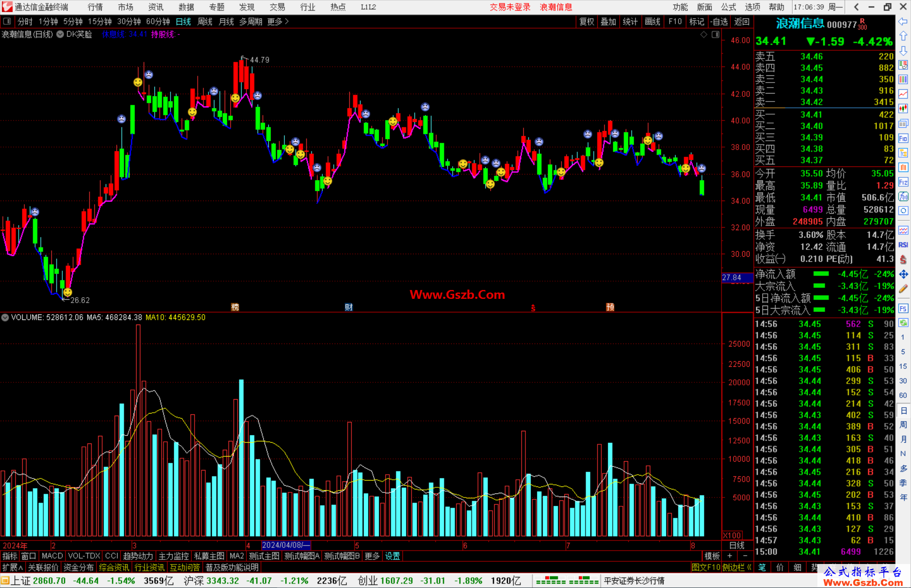Click the 复权 button
911x588 pixels.
click(586, 21)
